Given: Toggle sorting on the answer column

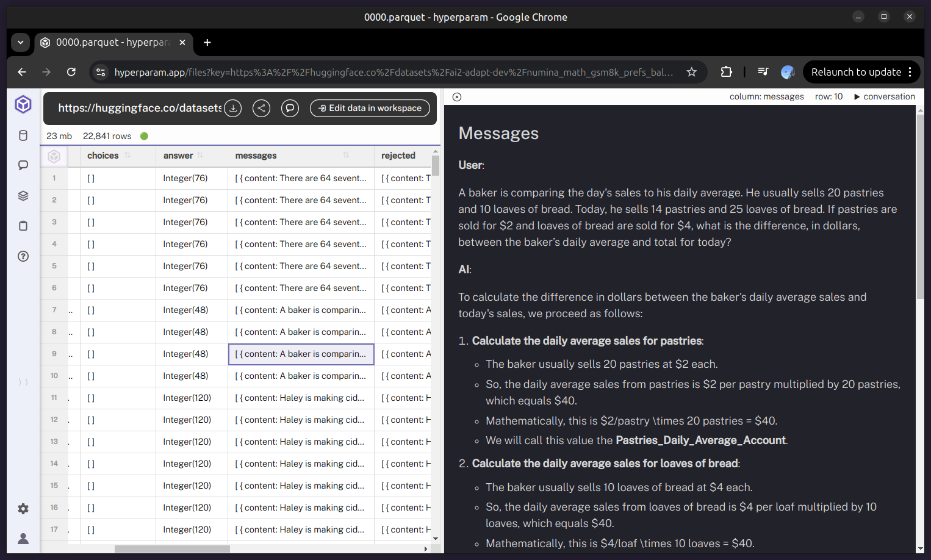Looking at the screenshot, I should [x=200, y=156].
